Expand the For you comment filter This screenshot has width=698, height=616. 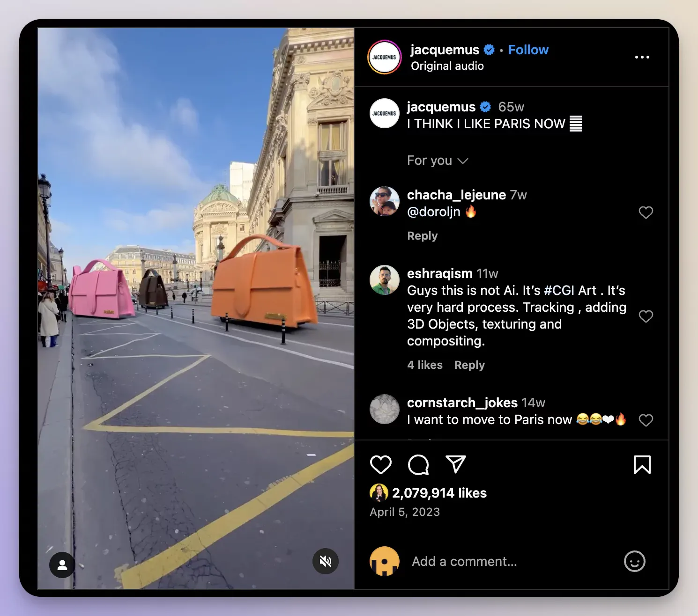pos(438,161)
